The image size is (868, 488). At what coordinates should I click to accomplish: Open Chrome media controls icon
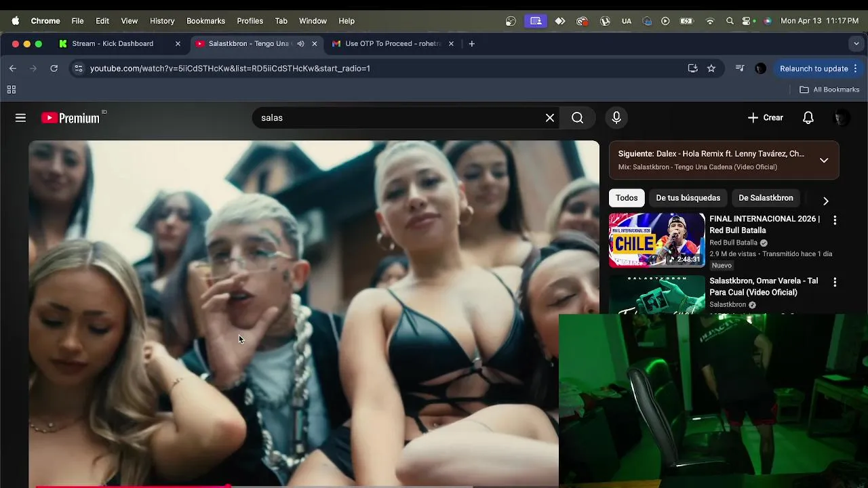click(x=740, y=68)
